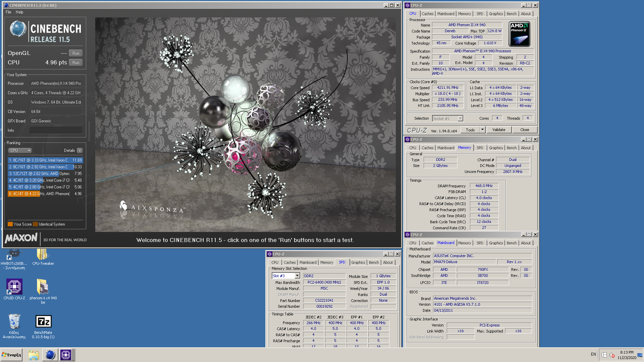This screenshot has width=644, height=362.
Task: Click the system clock showing 8:13 PM
Action: point(627,355)
